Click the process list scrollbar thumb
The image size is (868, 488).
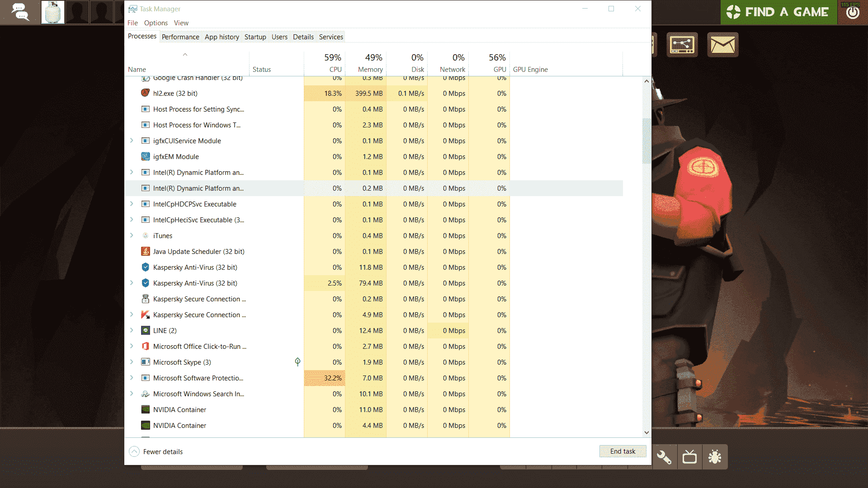click(646, 141)
